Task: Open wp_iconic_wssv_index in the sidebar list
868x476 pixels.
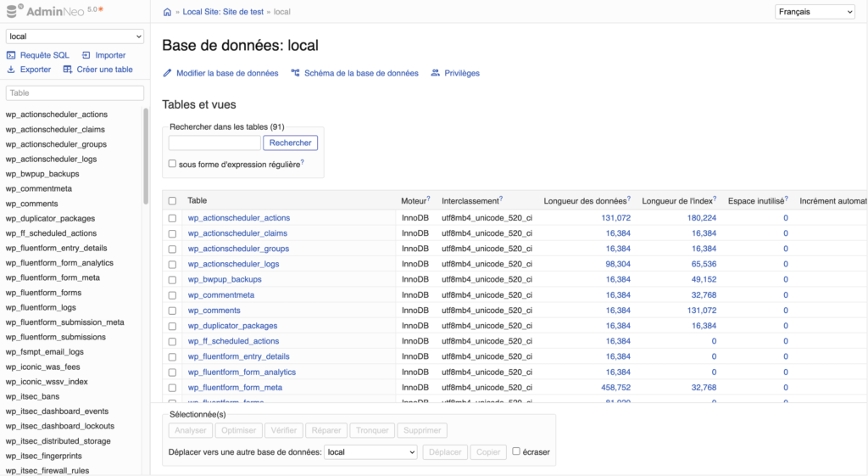Action: (x=47, y=381)
